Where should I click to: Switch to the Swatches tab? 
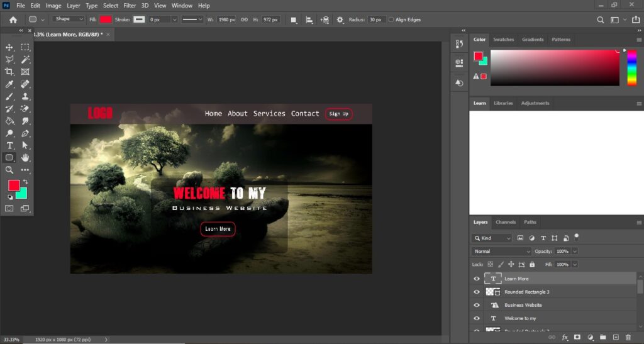point(504,40)
